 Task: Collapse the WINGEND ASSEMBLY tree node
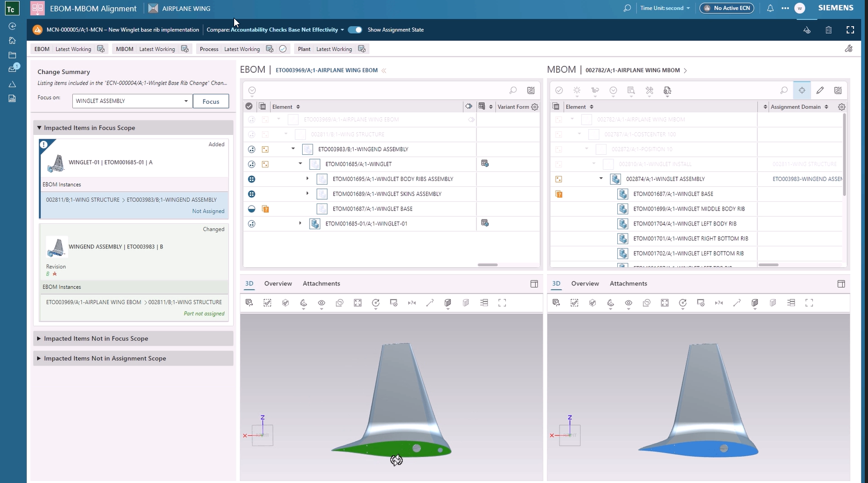coord(293,149)
